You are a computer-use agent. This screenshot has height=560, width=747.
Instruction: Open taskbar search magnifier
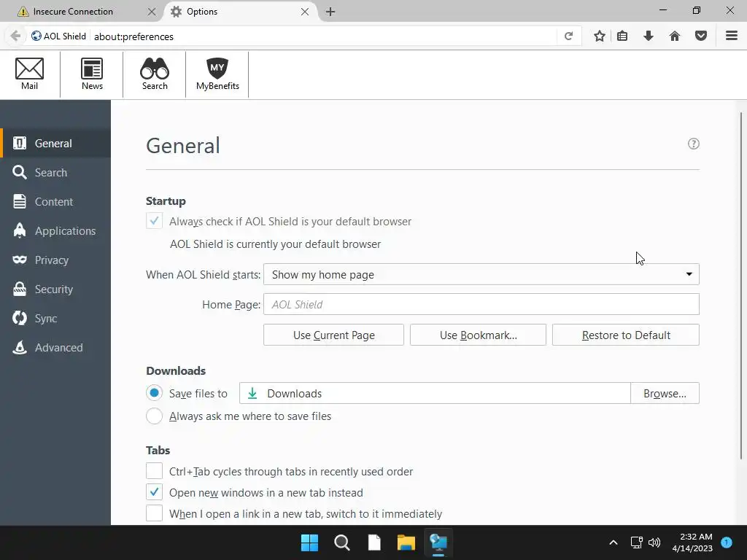(x=342, y=542)
